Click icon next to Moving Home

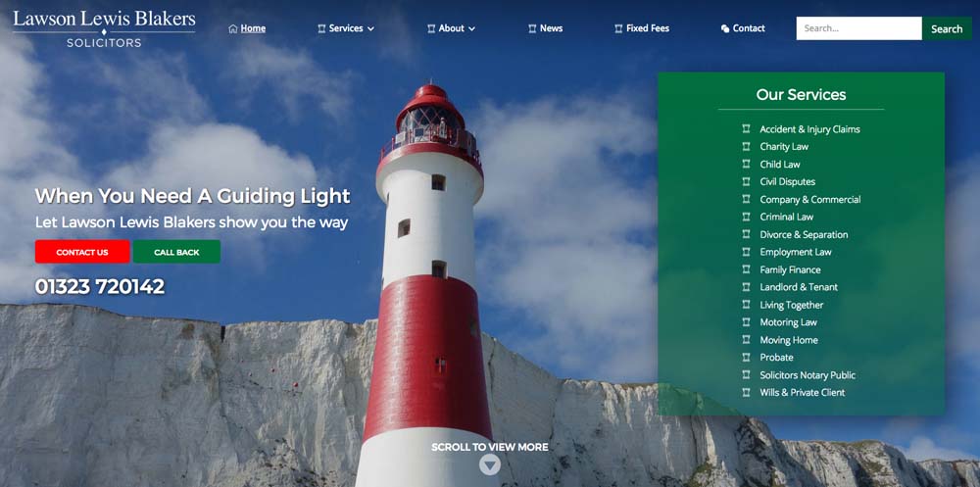click(x=746, y=339)
